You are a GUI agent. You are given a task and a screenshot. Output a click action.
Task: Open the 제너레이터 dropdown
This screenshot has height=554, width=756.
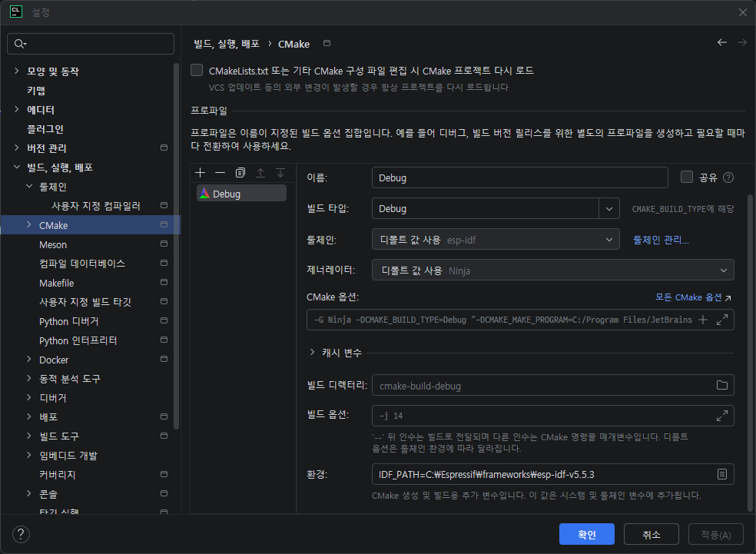pos(723,270)
